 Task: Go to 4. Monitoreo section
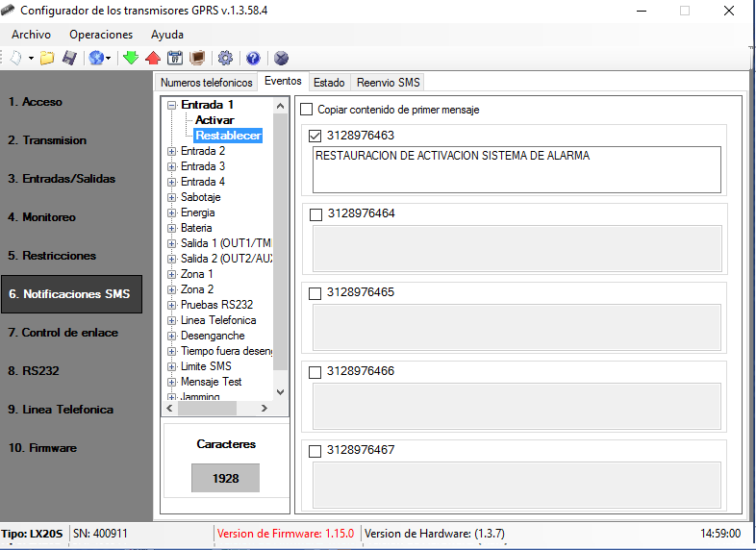coord(41,217)
